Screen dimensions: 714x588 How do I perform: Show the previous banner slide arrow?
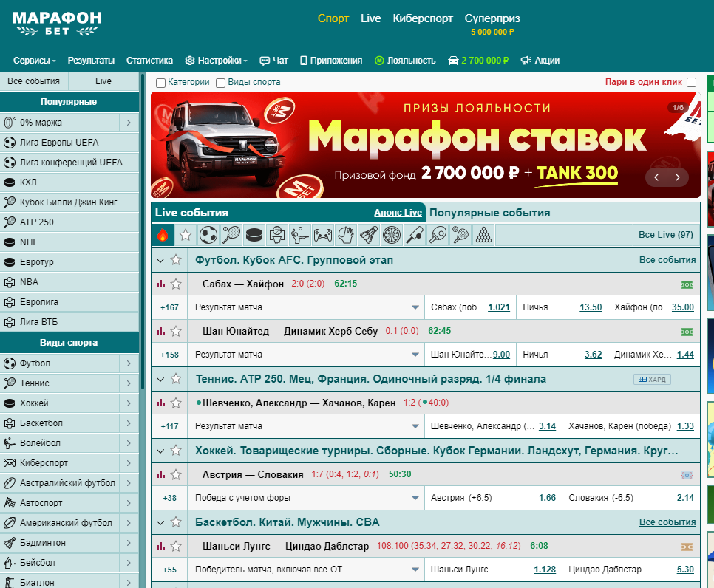pyautogui.click(x=656, y=177)
